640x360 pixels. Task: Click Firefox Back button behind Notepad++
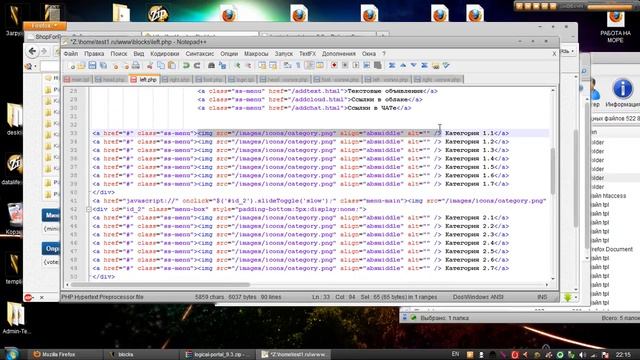[33, 51]
